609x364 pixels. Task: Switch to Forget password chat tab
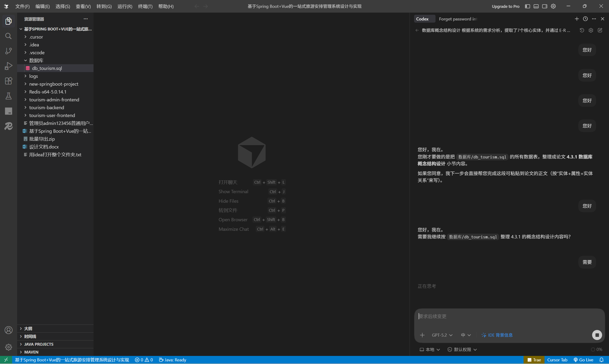pos(458,19)
